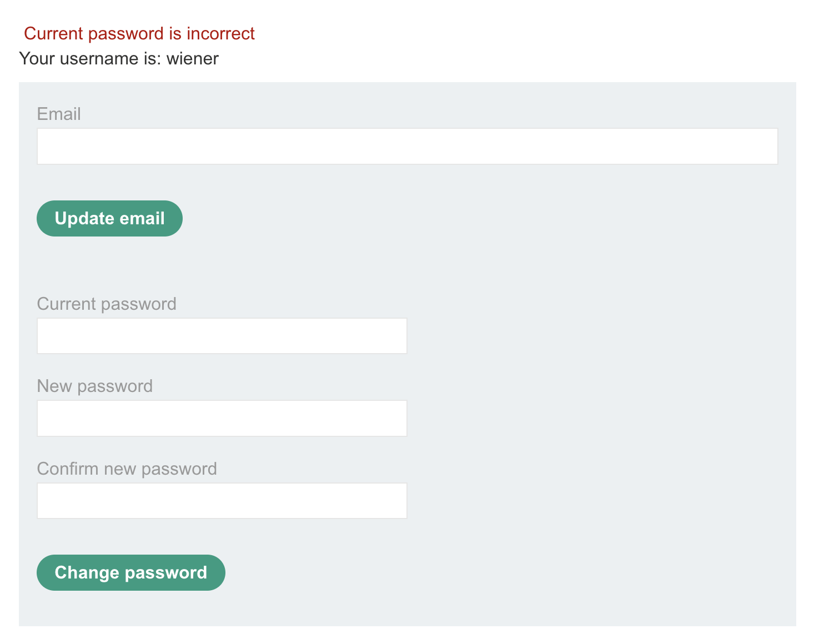Viewport: 824px width, 644px height.
Task: Click the Email field label
Action: pyautogui.click(x=59, y=114)
